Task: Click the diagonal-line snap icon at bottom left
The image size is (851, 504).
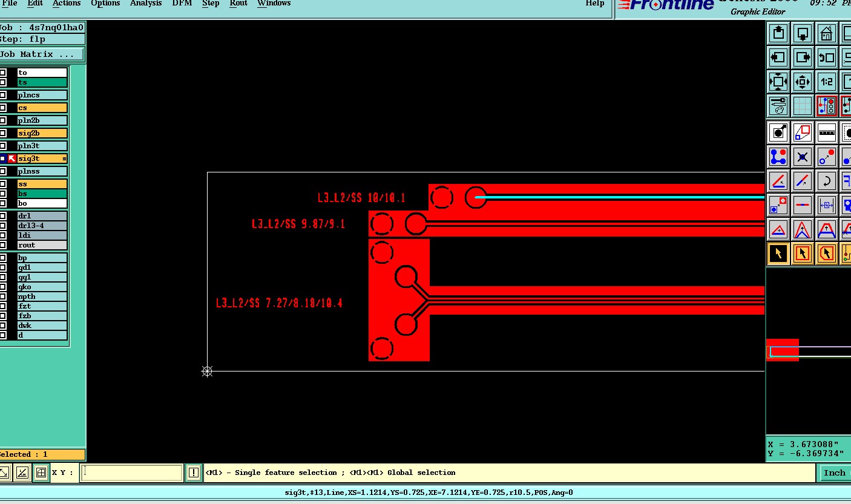Action: coord(22,473)
